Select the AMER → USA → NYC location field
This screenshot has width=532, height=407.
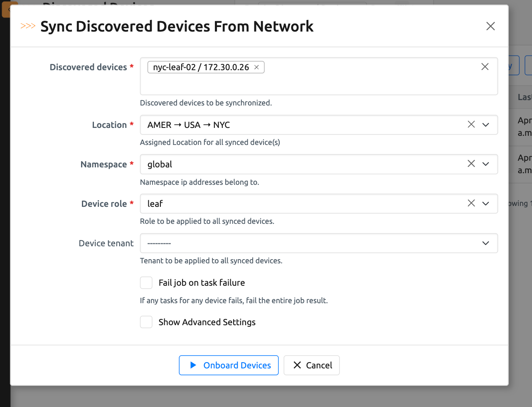[x=291, y=125]
